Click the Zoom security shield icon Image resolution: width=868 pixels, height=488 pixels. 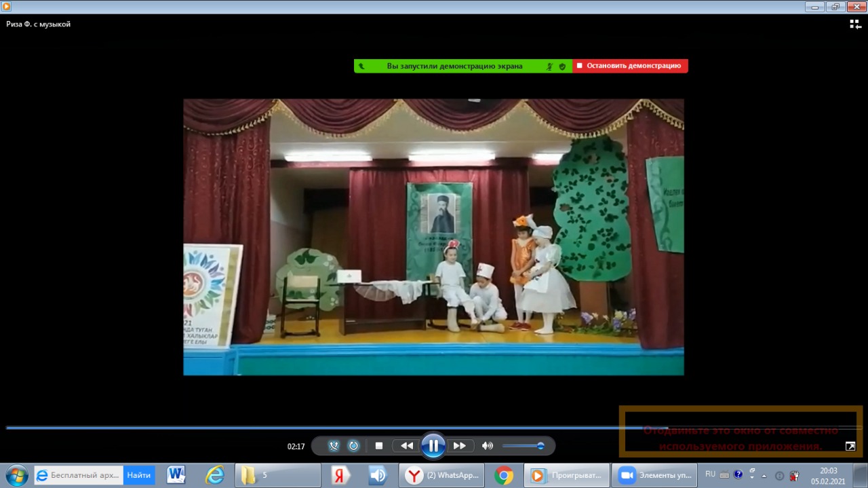coord(562,67)
